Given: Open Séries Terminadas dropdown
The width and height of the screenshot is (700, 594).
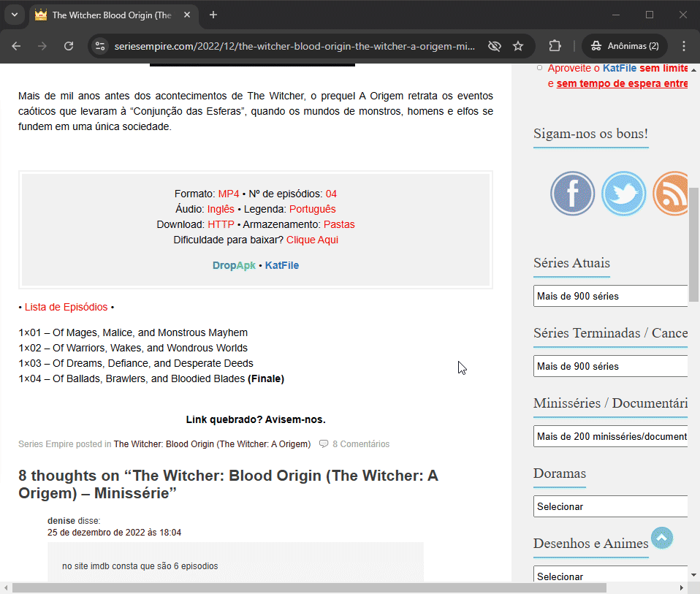Looking at the screenshot, I should [x=610, y=366].
